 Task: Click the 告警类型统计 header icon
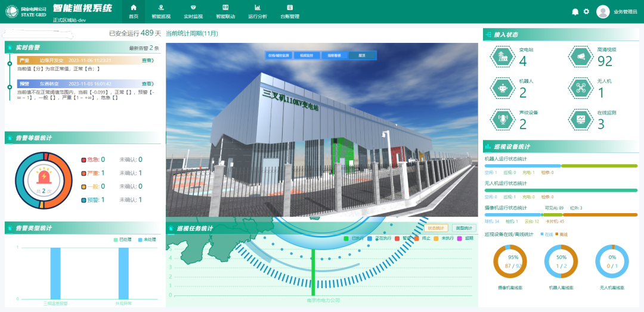(10, 227)
